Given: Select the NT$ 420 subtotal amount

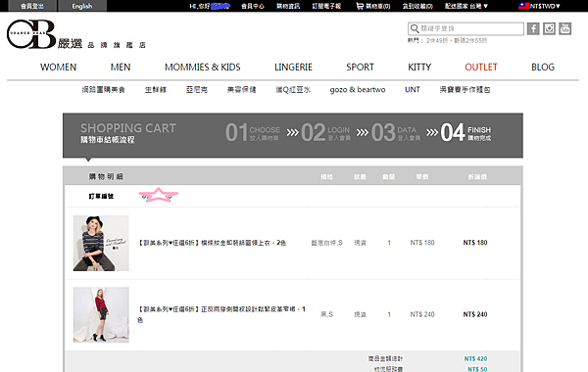Looking at the screenshot, I should click(x=475, y=359).
